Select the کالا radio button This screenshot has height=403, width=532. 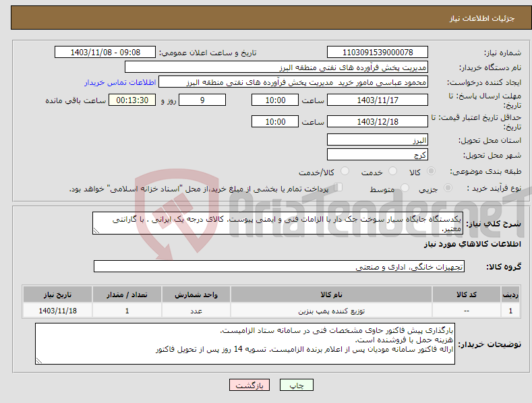point(431,171)
